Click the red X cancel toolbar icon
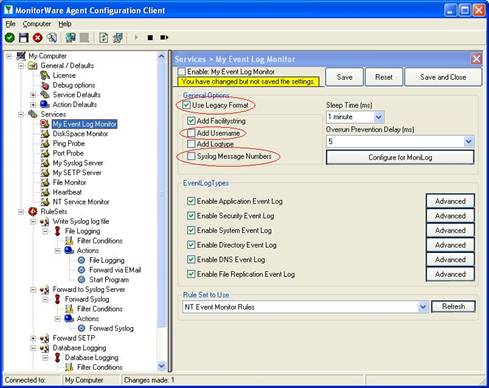Screen dimensions: 489x388 pyautogui.click(x=38, y=38)
